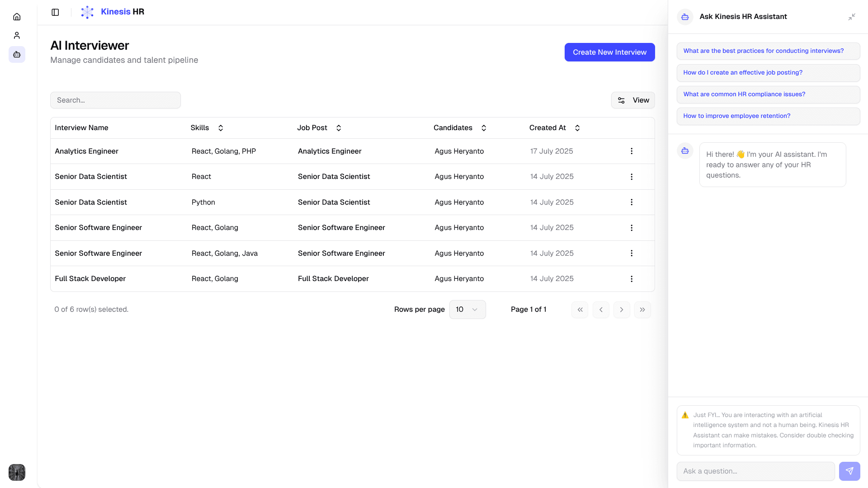Open the AI Interviewer briefcase icon
The height and width of the screenshot is (488, 868).
click(17, 55)
